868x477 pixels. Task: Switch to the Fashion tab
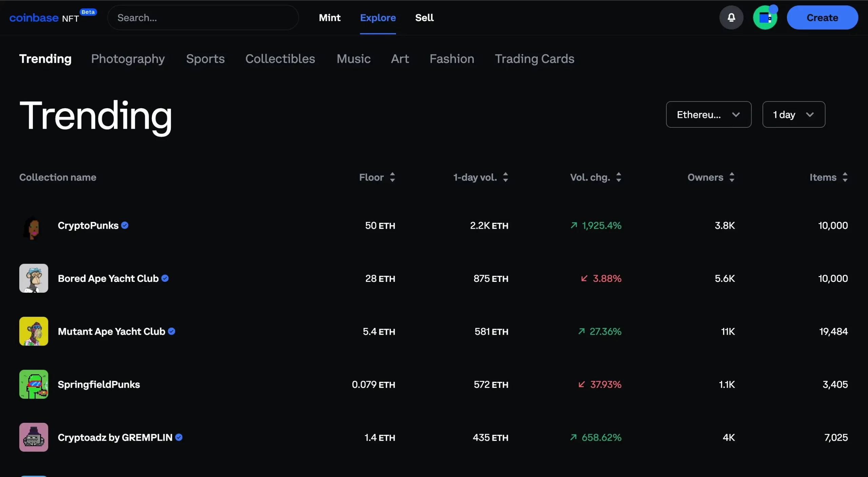click(x=452, y=59)
